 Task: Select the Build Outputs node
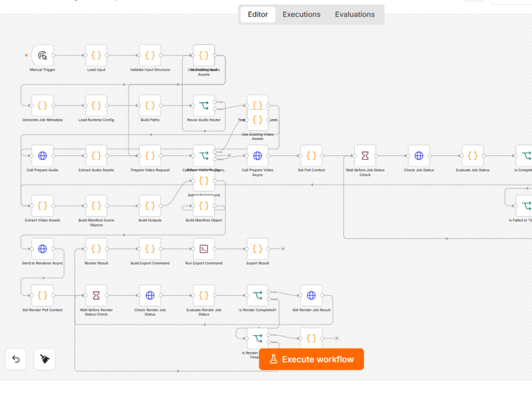[x=150, y=206]
